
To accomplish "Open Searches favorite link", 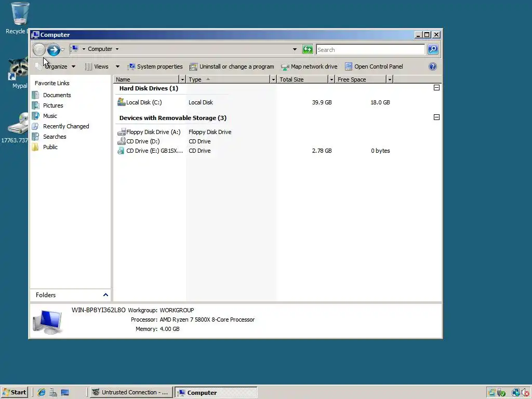I will click(54, 137).
